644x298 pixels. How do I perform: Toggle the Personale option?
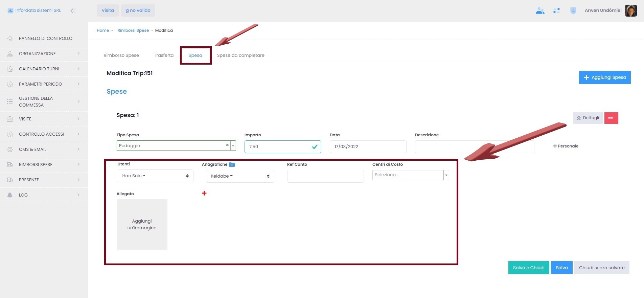[565, 146]
